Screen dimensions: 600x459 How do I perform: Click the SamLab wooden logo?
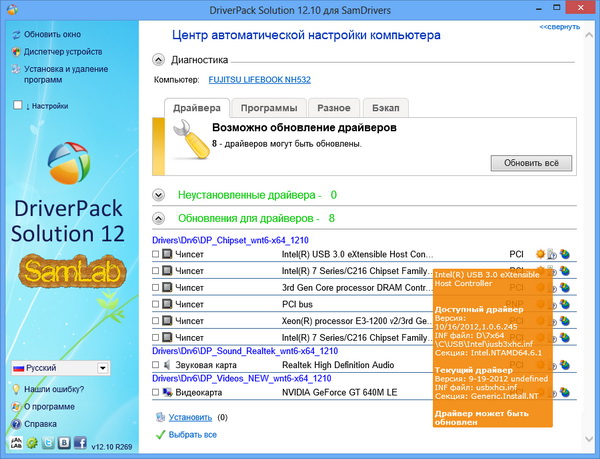pos(72,271)
